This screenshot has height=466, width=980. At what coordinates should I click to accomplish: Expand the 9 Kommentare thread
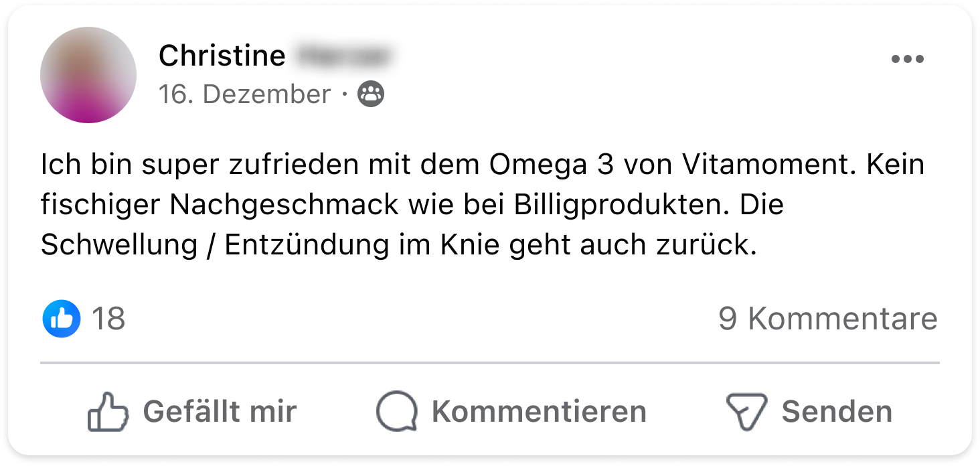coord(827,319)
